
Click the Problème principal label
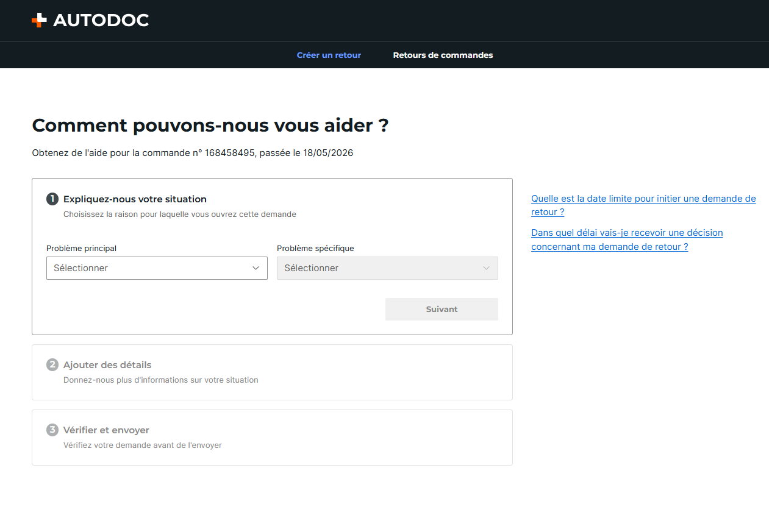[81, 249]
